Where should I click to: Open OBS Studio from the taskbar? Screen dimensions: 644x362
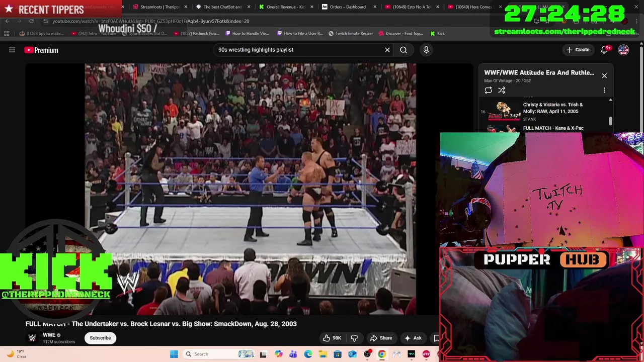367,354
